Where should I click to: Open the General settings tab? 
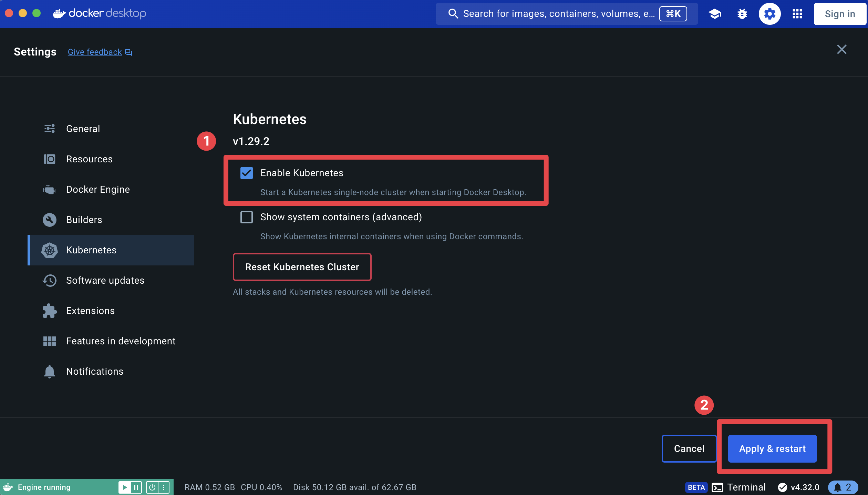(111, 129)
